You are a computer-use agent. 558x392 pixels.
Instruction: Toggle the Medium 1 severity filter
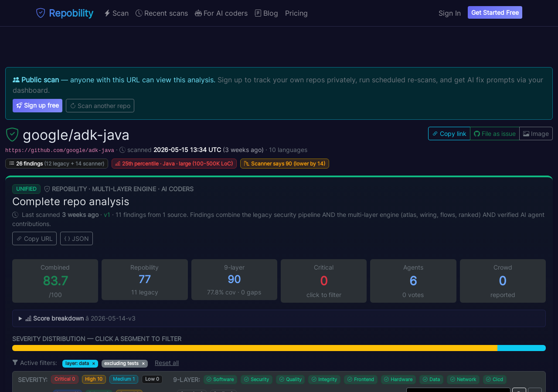click(x=124, y=379)
